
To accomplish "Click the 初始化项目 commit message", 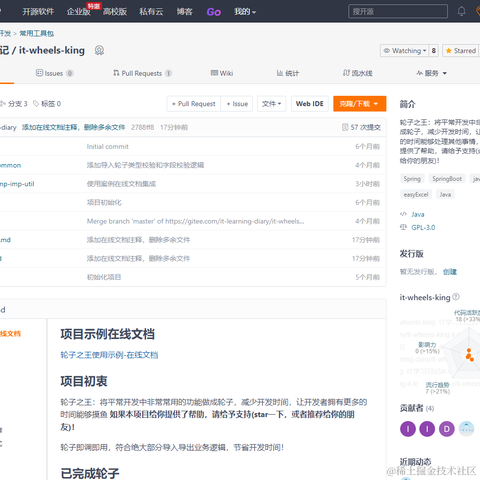I will pos(104,277).
